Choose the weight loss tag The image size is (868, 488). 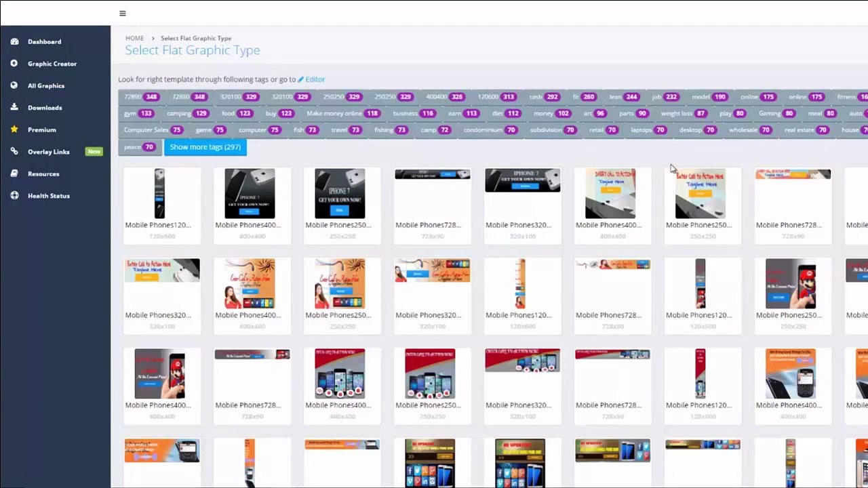[x=684, y=113]
